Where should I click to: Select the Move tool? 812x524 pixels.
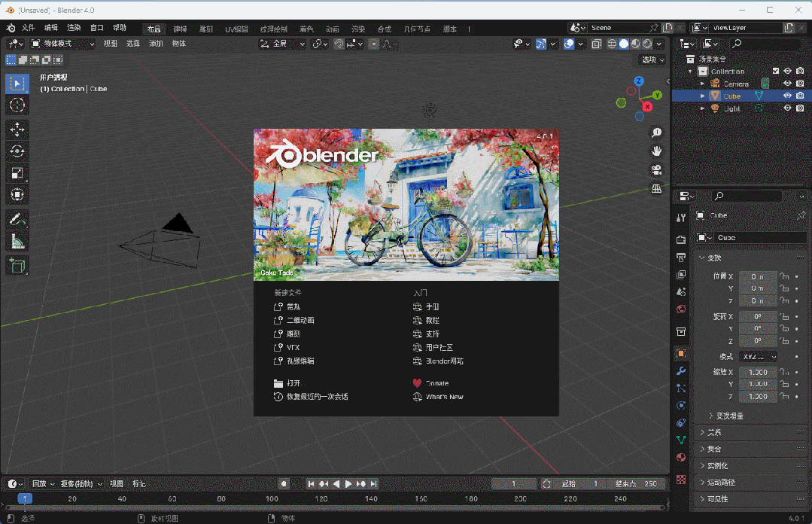pos(17,129)
